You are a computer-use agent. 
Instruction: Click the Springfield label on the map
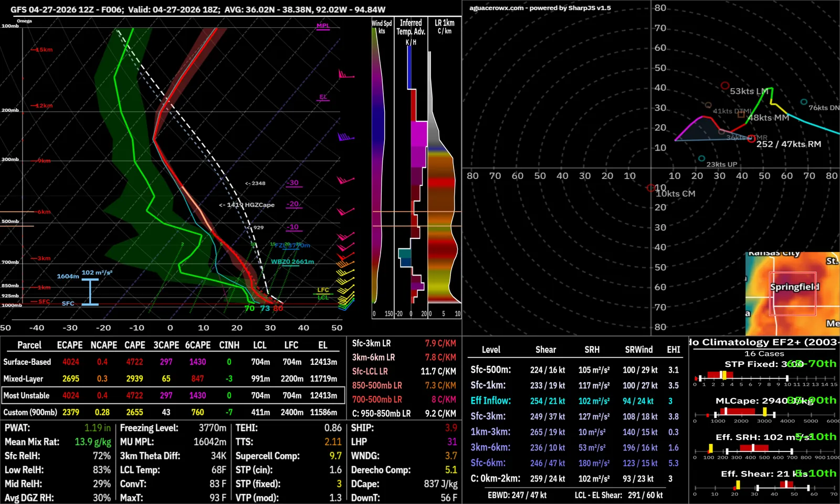pos(794,287)
